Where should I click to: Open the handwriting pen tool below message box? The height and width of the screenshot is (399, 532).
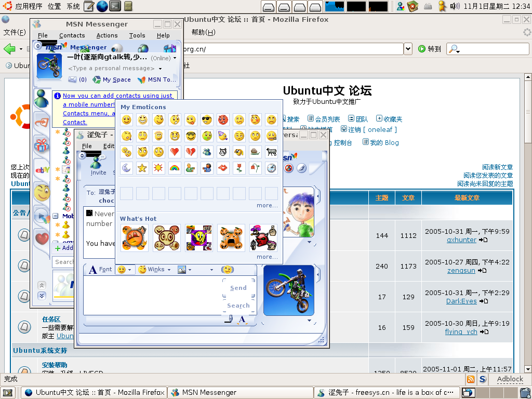coord(229,320)
